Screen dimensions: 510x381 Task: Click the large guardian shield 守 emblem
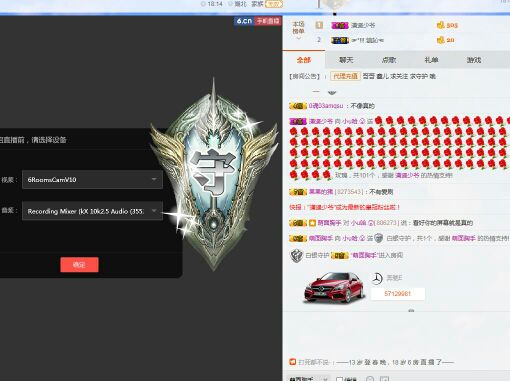[x=213, y=173]
